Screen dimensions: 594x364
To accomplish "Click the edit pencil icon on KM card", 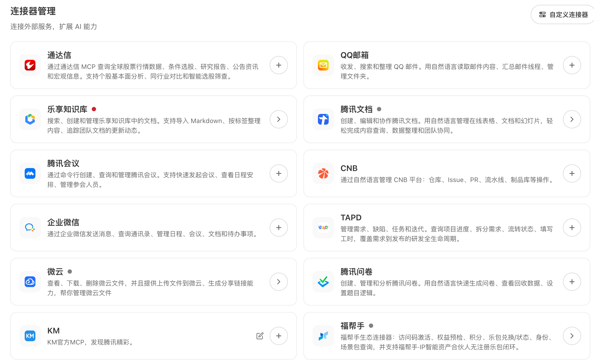I will (260, 336).
